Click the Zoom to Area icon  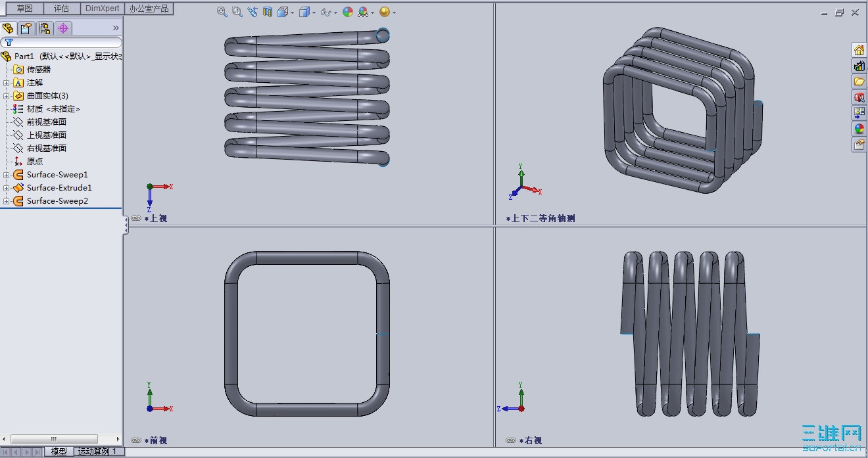[237, 12]
